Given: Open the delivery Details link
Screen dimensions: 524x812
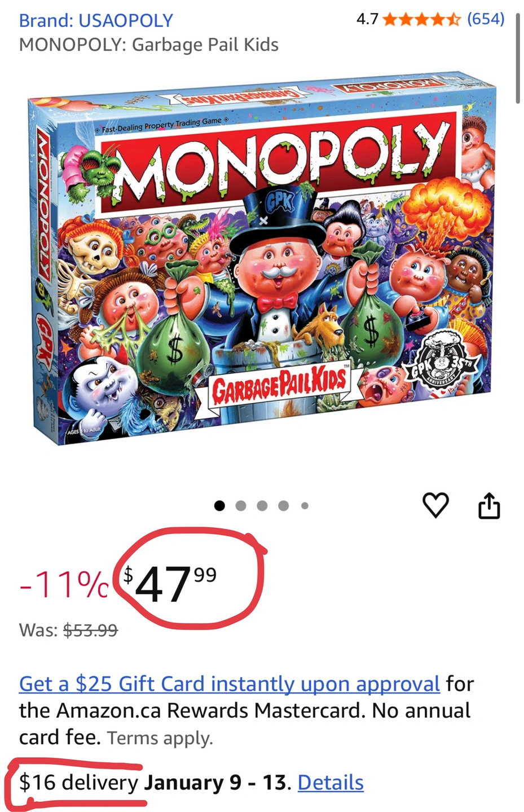Looking at the screenshot, I should coord(331,783).
